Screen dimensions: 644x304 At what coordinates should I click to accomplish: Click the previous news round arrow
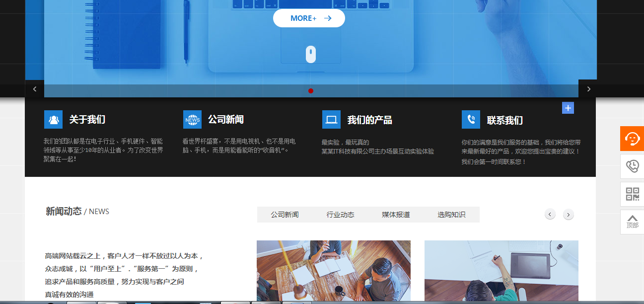550,215
